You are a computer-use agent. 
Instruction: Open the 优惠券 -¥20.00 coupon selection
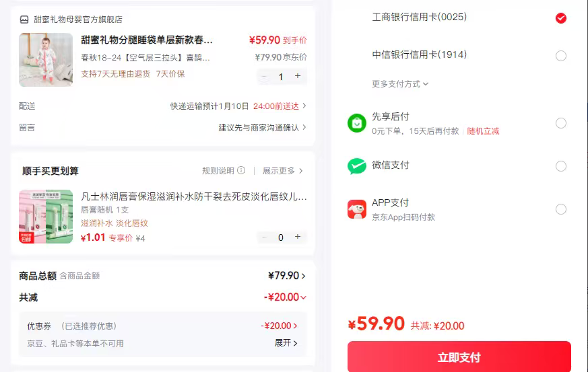[280, 326]
